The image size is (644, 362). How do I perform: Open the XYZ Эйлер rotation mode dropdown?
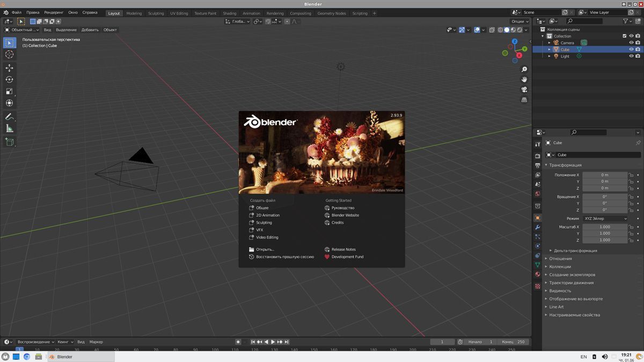[x=605, y=218]
